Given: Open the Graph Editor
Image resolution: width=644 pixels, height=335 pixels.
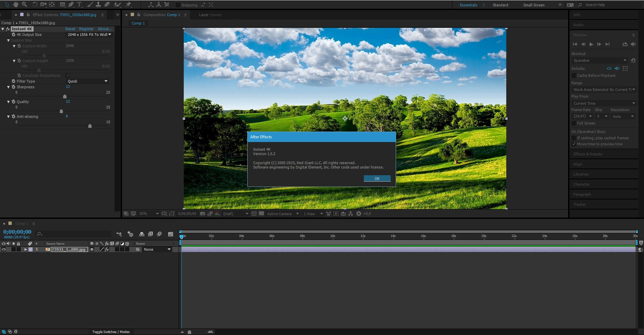Looking at the screenshot, I should click(171, 234).
